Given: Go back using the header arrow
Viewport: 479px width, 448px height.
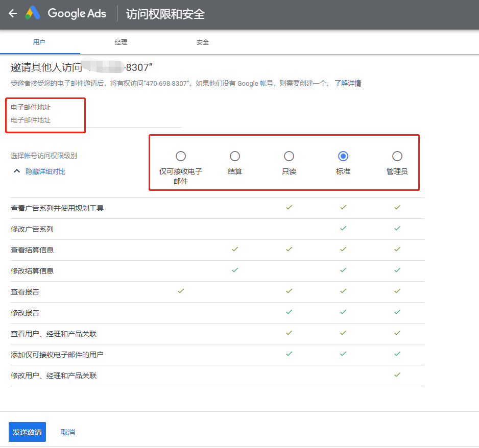Looking at the screenshot, I should [x=13, y=13].
